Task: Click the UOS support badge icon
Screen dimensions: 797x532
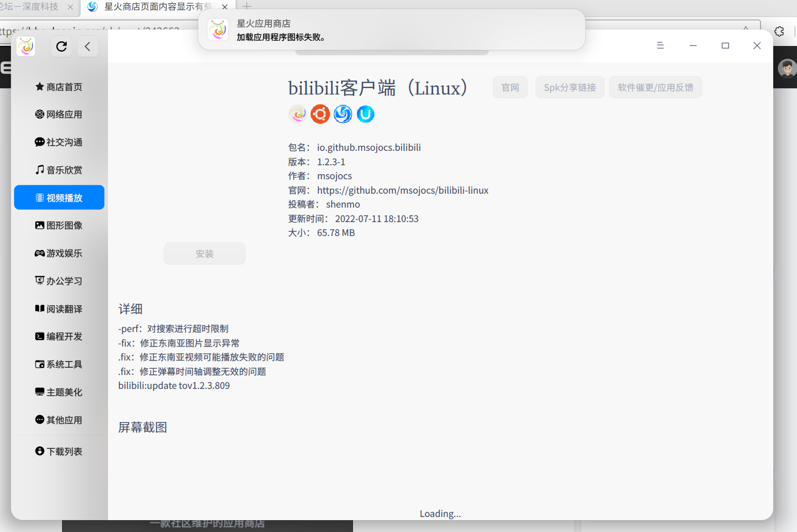Action: [365, 114]
